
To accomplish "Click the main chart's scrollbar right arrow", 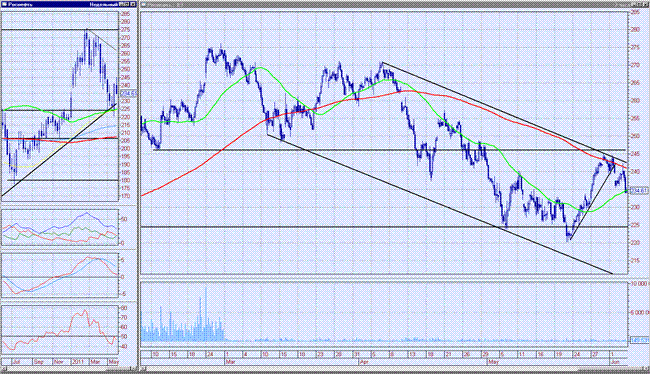I will point(645,368).
